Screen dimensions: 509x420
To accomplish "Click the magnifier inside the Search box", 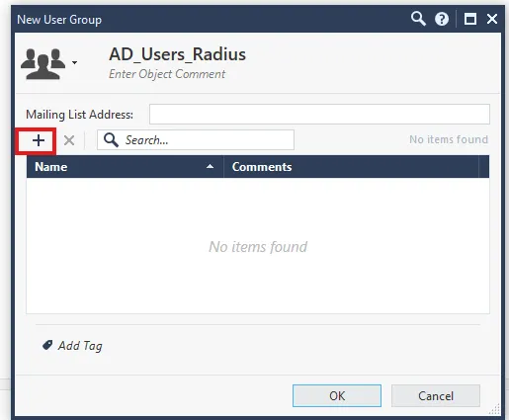I will (x=111, y=140).
